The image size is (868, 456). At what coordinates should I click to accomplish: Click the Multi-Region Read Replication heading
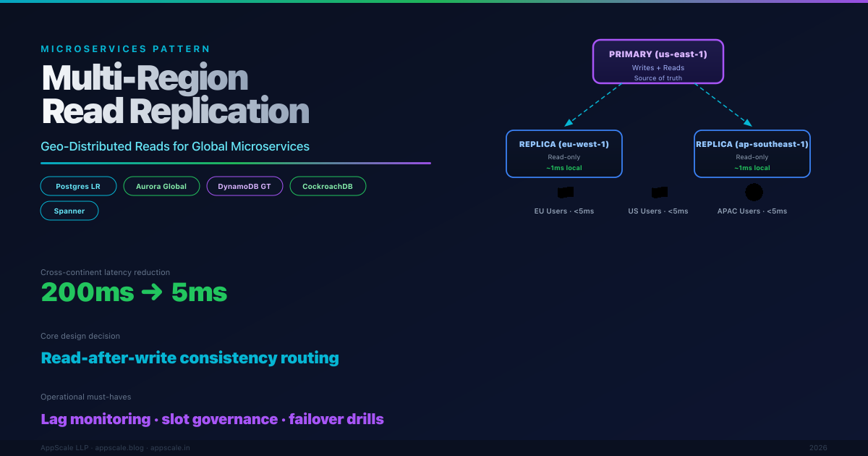point(175,95)
